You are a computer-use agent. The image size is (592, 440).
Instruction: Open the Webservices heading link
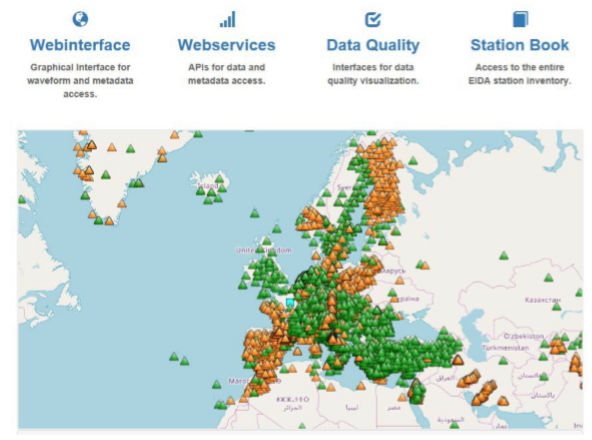click(x=227, y=45)
